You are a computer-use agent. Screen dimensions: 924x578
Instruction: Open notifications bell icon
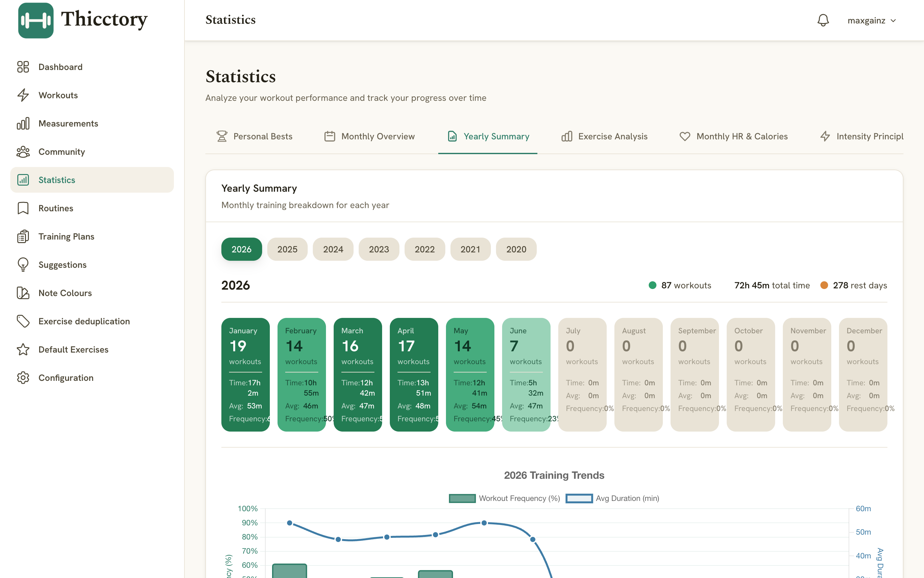point(823,20)
